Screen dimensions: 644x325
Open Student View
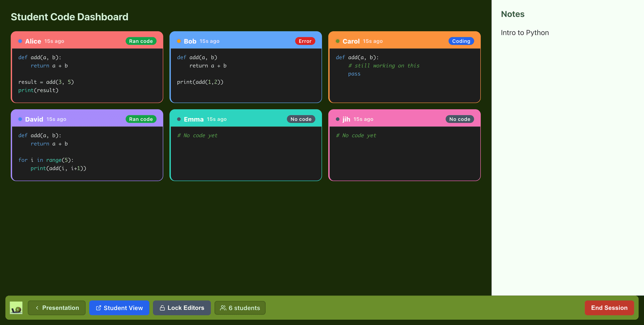click(x=119, y=308)
